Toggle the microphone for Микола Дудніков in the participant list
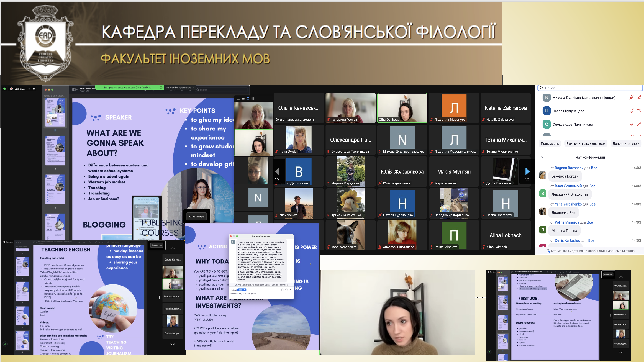The image size is (644, 362). click(x=631, y=97)
